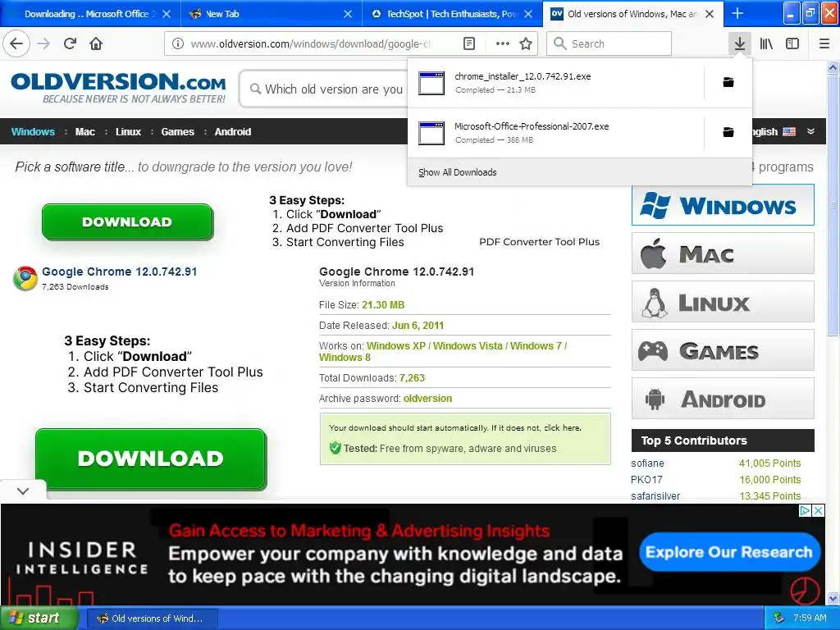Open contributor PKO17 profile

pos(646,479)
